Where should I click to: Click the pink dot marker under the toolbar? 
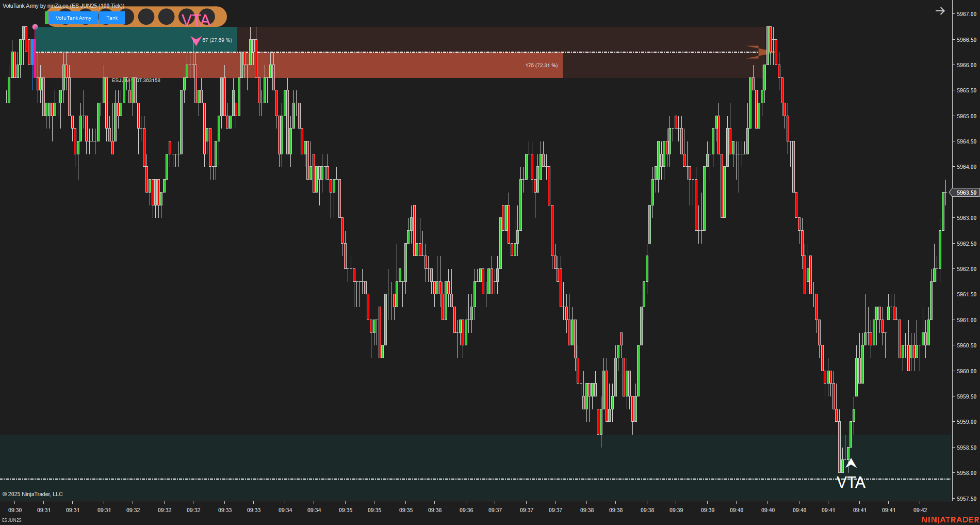tap(34, 27)
